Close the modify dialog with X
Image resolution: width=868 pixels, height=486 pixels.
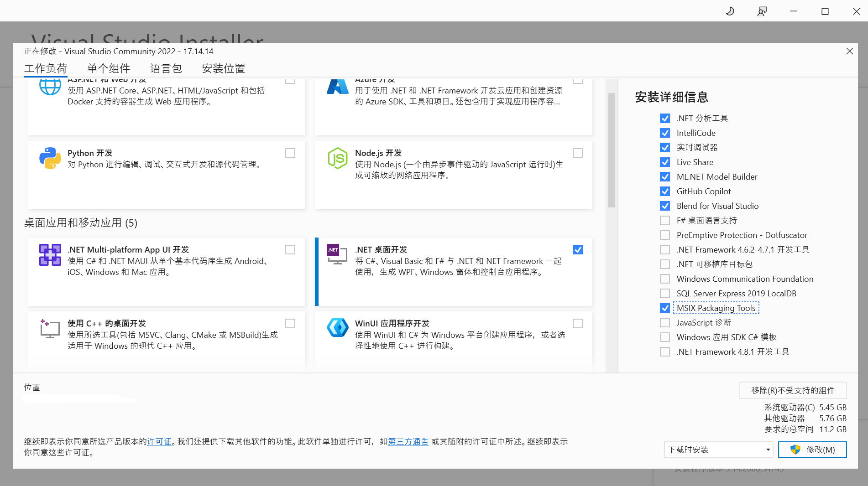point(849,51)
